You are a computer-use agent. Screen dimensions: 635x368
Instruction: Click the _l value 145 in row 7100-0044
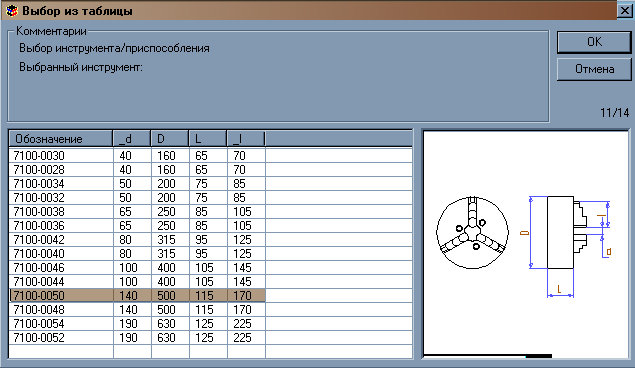pyautogui.click(x=246, y=282)
